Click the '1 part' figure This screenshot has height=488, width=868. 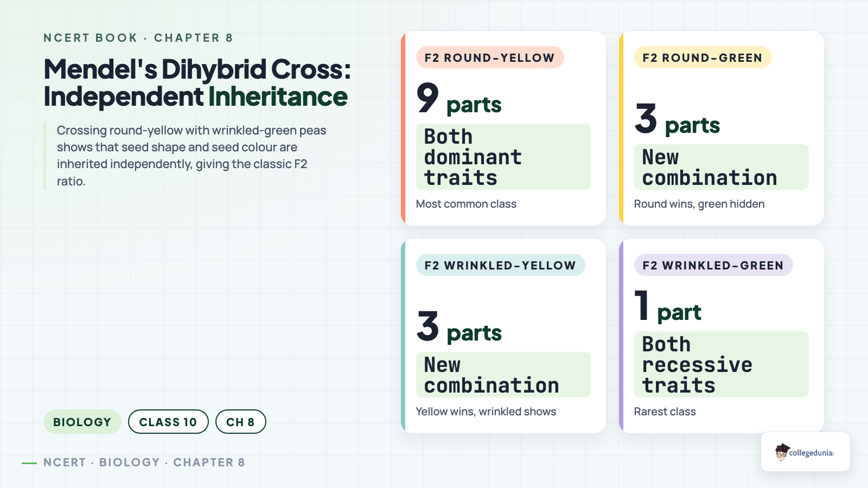668,306
